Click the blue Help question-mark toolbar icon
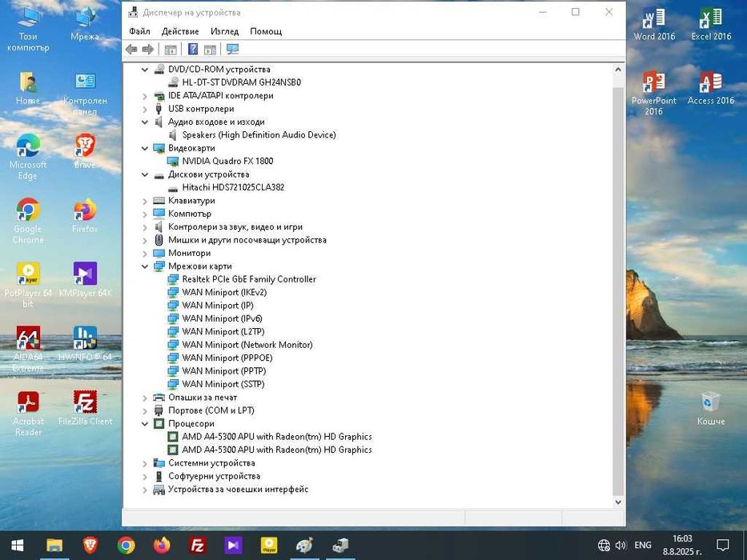 (x=193, y=49)
